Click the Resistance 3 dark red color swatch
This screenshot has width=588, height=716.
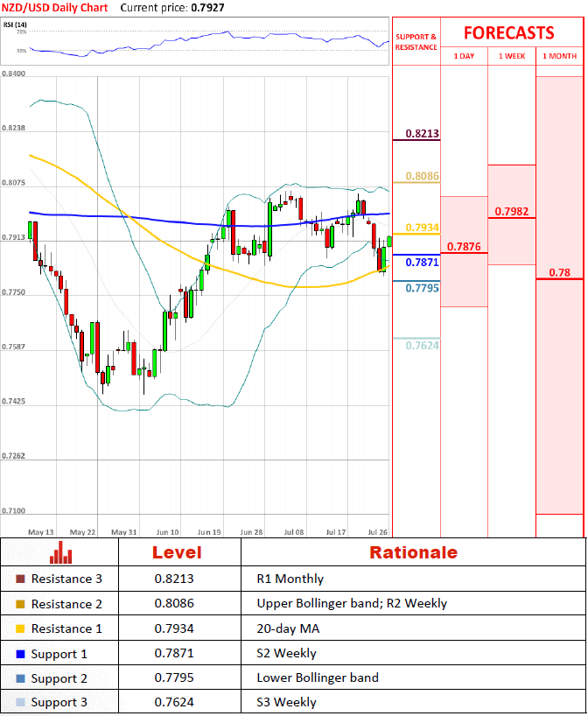point(21,579)
